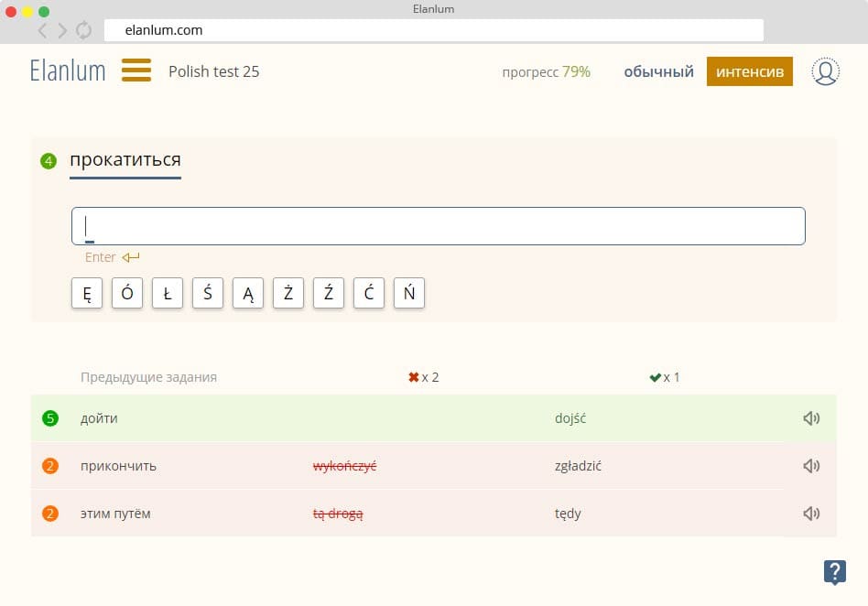Insert the letter Ż with dot
The image size is (868, 606).
point(288,293)
